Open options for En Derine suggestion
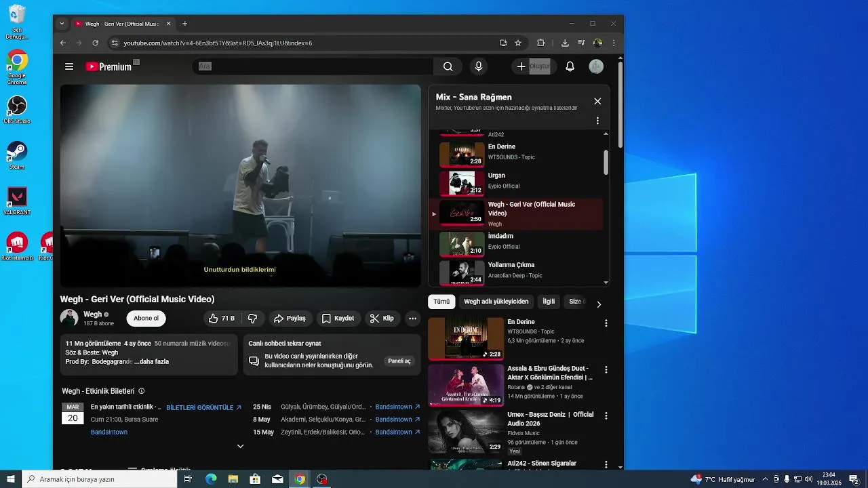The width and height of the screenshot is (868, 488). [x=606, y=323]
